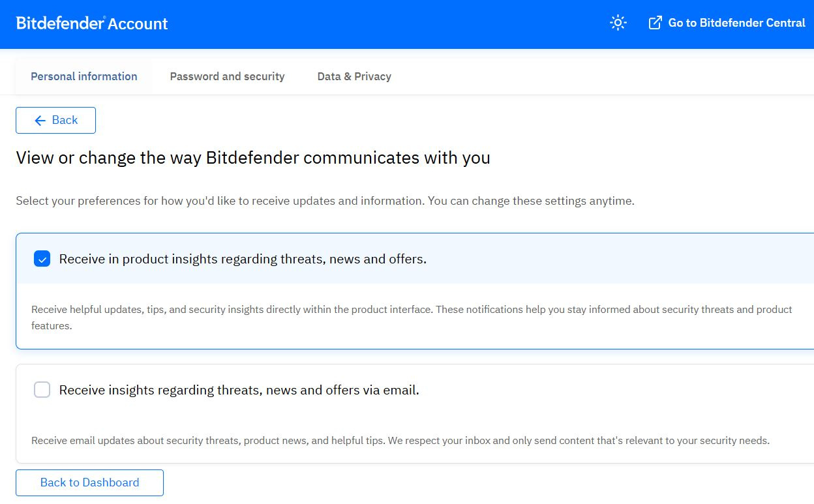The height and width of the screenshot is (504, 814).
Task: Switch to Password and security tab
Action: pos(228,76)
